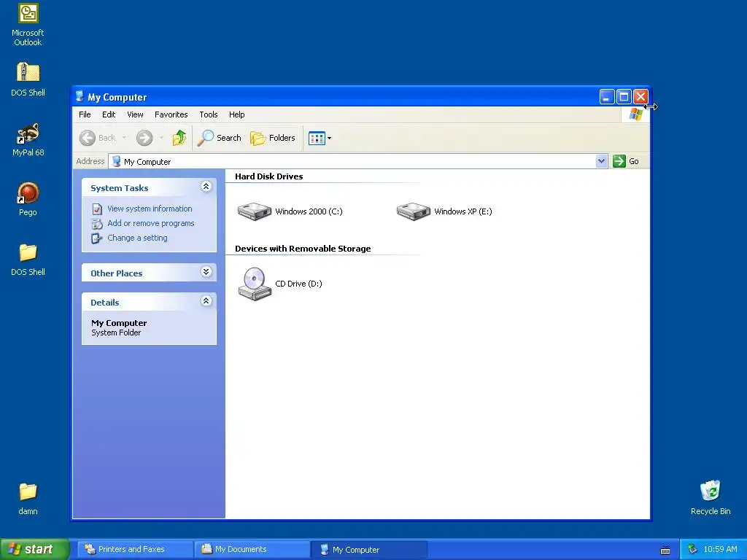Click the Forward arrow button
The image size is (747, 560).
[144, 138]
